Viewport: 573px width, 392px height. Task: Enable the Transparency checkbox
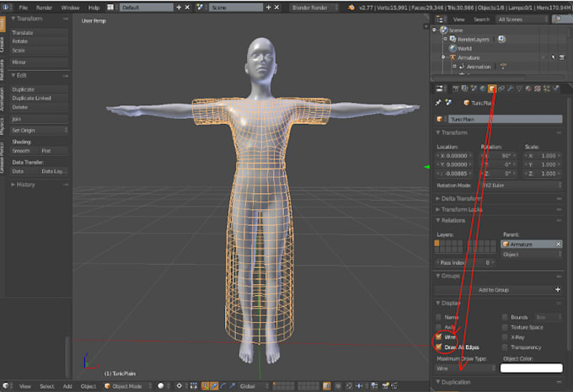505,347
